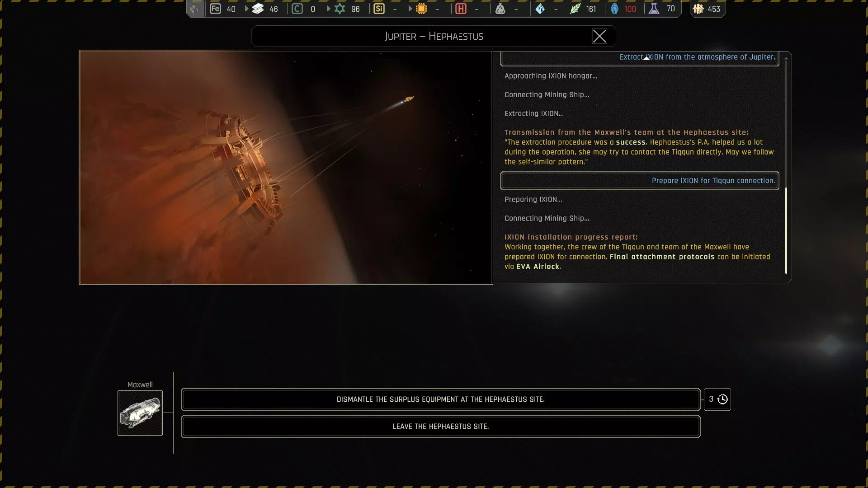Close the Jupiter – Hephaestus window

pos(599,36)
